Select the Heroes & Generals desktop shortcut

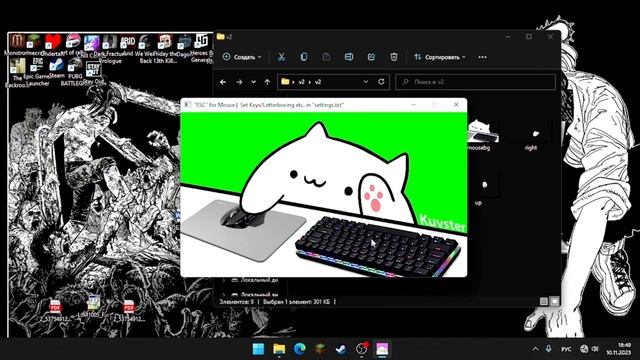click(x=202, y=48)
